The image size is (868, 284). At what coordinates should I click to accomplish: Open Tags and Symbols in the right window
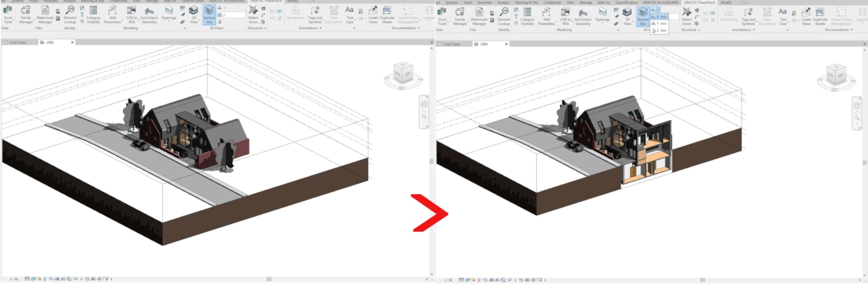(749, 16)
